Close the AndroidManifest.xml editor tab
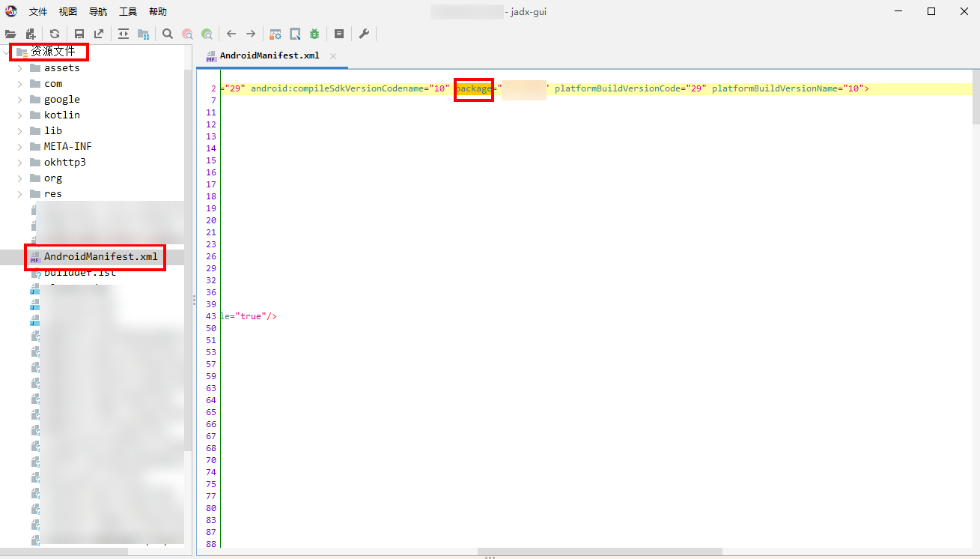This screenshot has height=559, width=980. click(333, 56)
